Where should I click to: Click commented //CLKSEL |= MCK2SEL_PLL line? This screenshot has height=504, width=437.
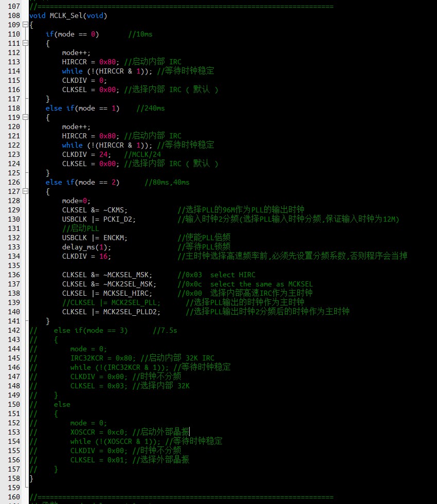(111, 303)
